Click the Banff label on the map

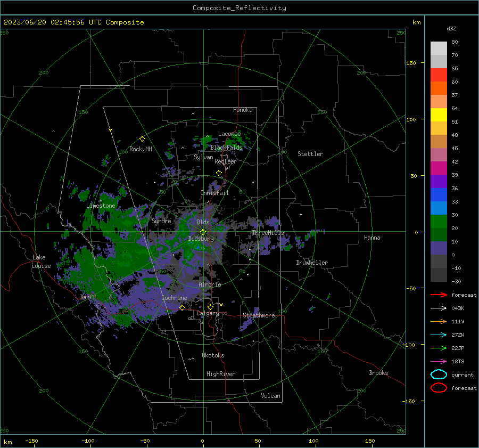88,297
